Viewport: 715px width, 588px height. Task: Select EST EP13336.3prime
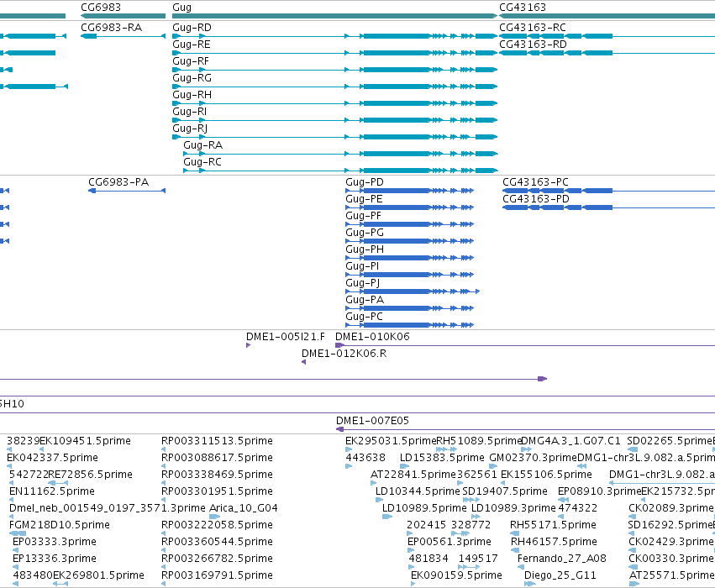coord(55,559)
